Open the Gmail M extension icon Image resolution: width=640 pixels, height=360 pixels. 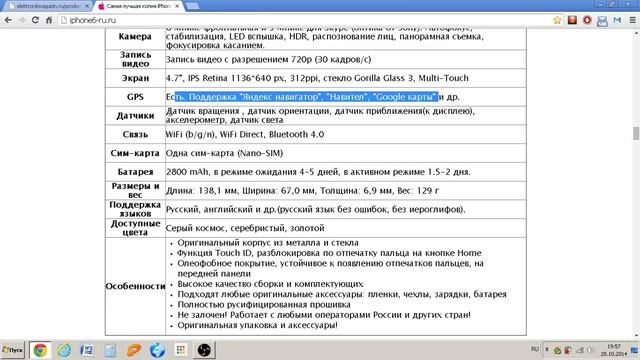pyautogui.click(x=617, y=20)
